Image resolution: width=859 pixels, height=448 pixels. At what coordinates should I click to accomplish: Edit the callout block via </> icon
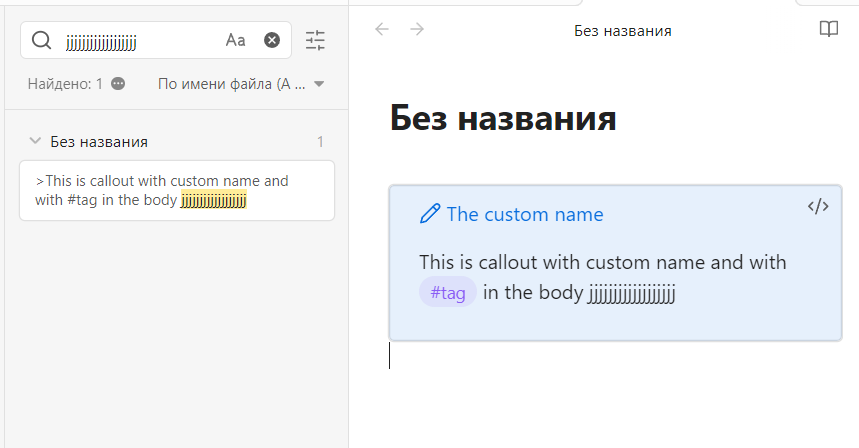[818, 207]
